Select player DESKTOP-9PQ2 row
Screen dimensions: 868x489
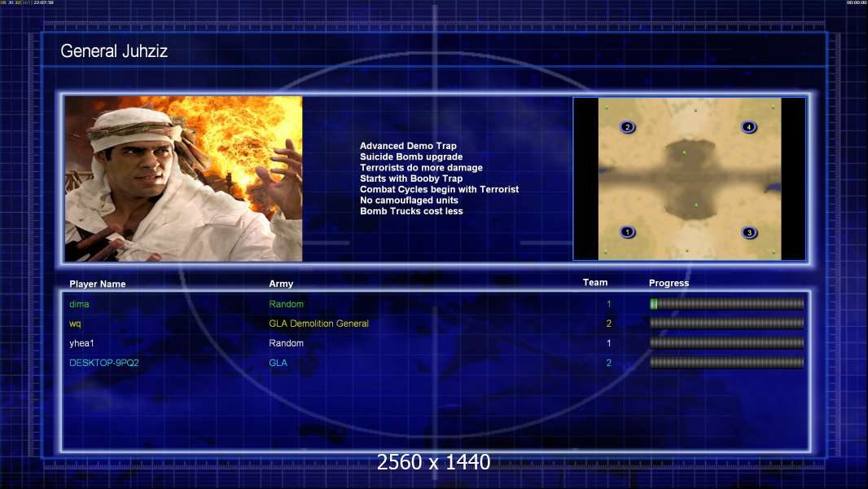click(436, 363)
